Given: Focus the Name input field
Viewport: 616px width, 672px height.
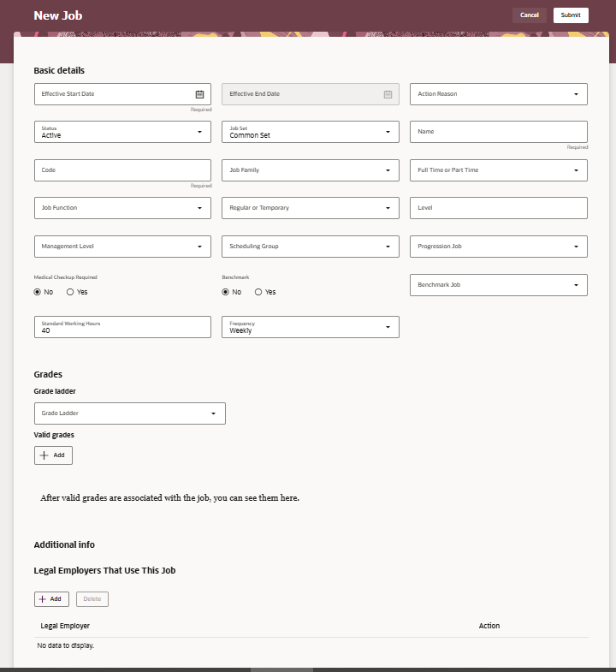Looking at the screenshot, I should coord(499,132).
